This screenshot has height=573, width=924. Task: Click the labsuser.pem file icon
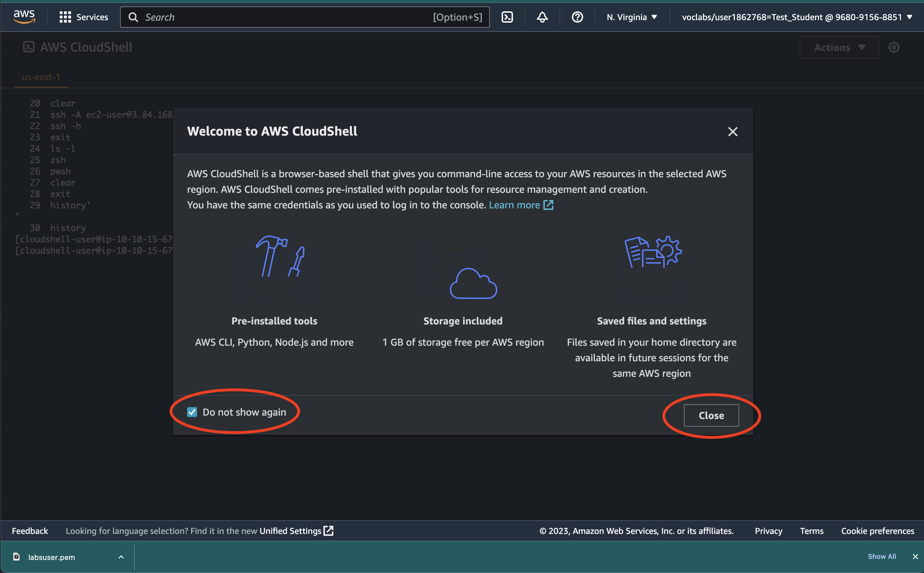[17, 557]
